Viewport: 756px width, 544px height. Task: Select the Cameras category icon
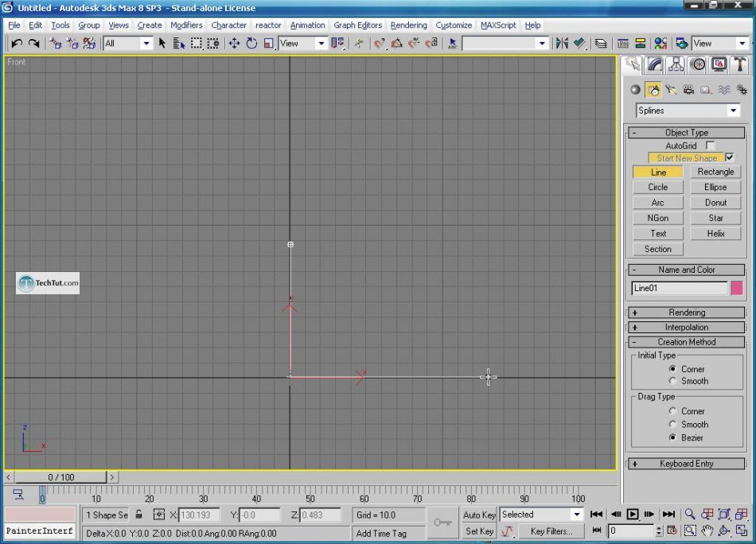688,90
